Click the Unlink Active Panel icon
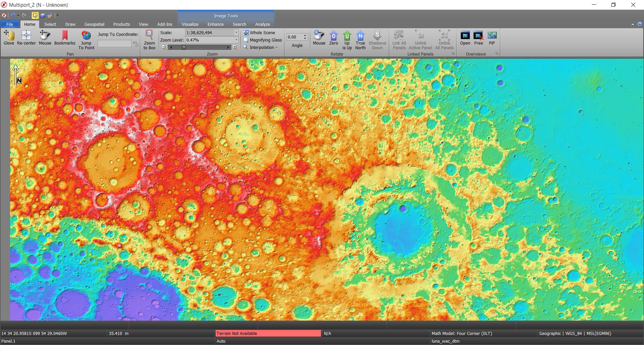The image size is (644, 345). (420, 40)
